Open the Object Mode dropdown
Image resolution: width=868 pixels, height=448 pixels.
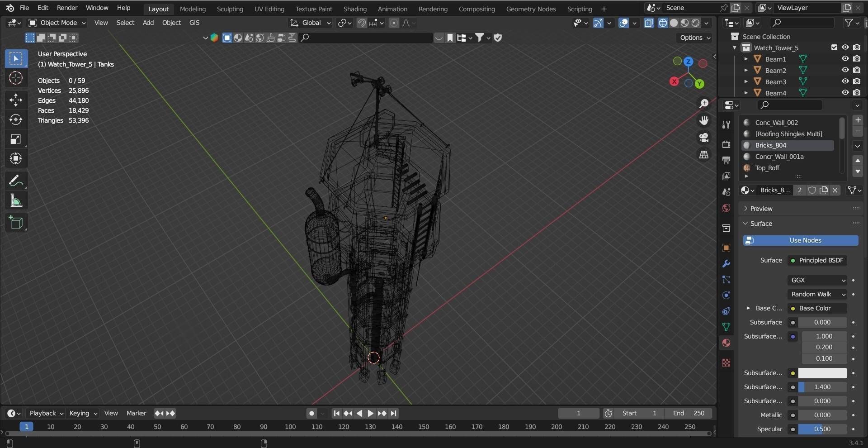[57, 23]
